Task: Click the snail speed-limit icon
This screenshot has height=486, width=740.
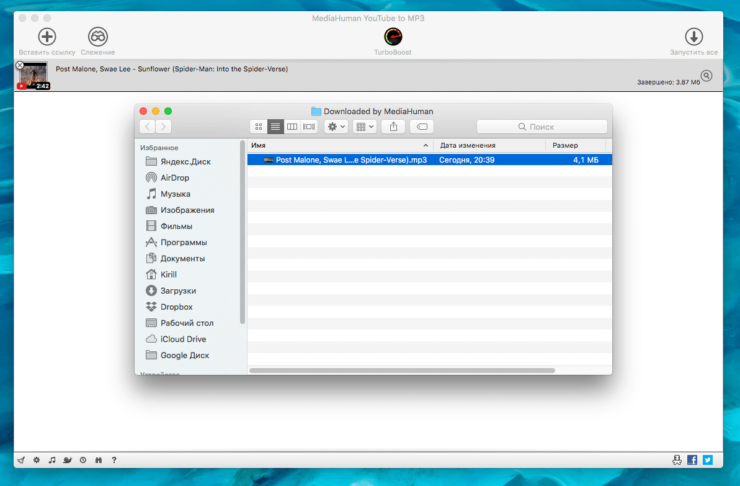Action: (x=66, y=460)
